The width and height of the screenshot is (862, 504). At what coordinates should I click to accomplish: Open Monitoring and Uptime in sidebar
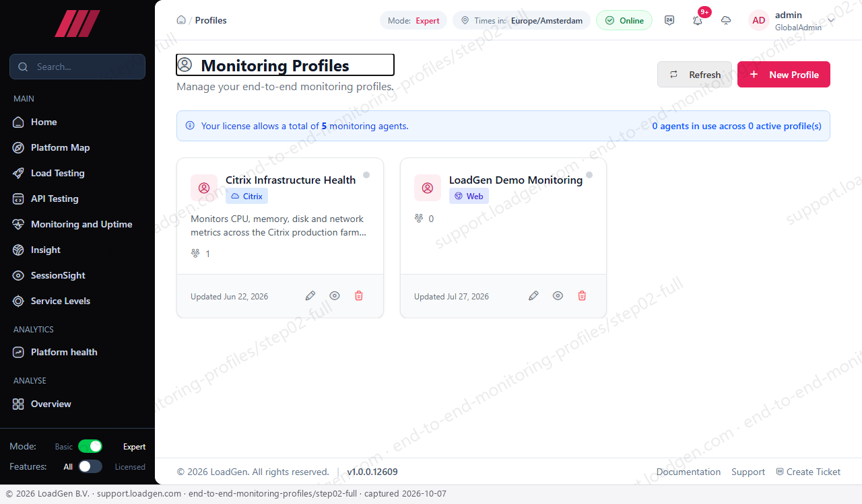[x=77, y=224]
